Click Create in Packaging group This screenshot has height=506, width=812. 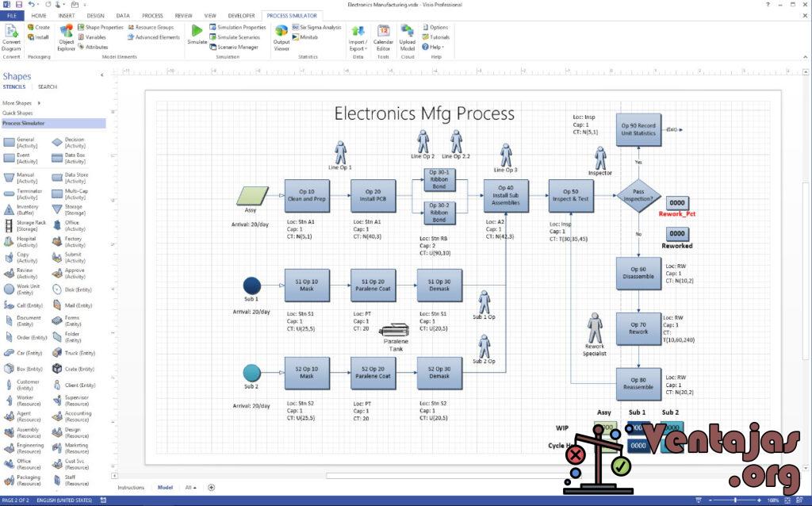39,27
